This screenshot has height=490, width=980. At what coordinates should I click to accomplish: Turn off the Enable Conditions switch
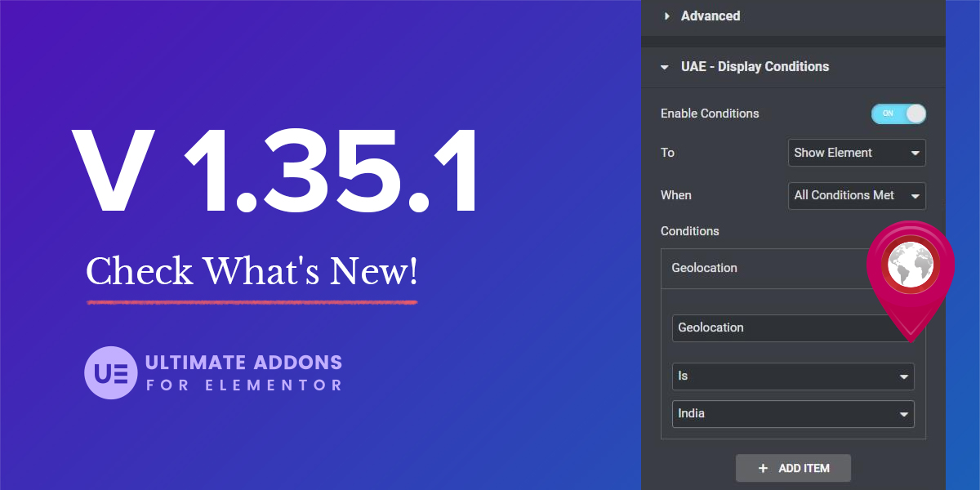[898, 114]
